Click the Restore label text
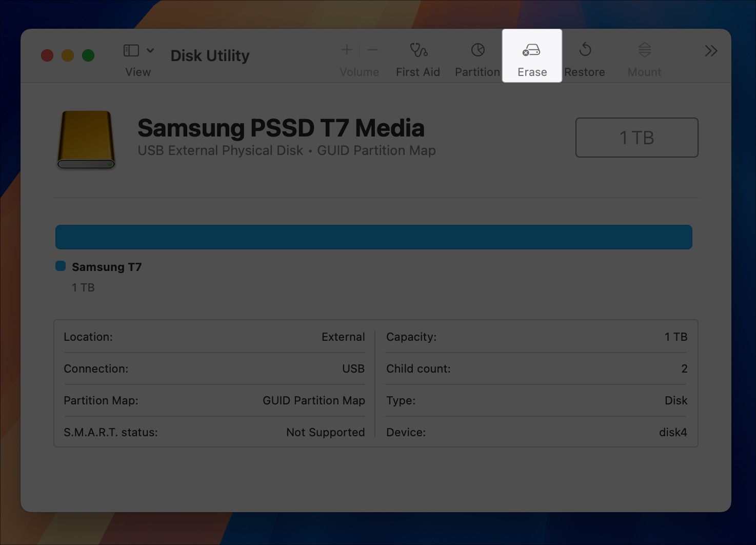Viewport: 756px width, 545px height. point(585,72)
